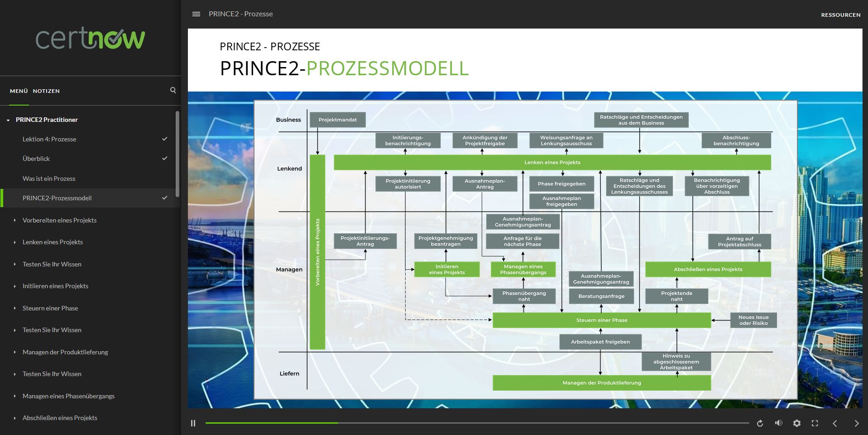Expand Steuern einer Phase chapter

pyautogui.click(x=14, y=309)
